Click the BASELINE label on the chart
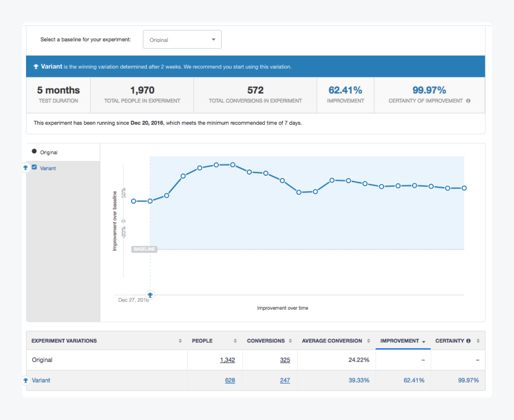Screen dimensions: 514x420 (144, 249)
